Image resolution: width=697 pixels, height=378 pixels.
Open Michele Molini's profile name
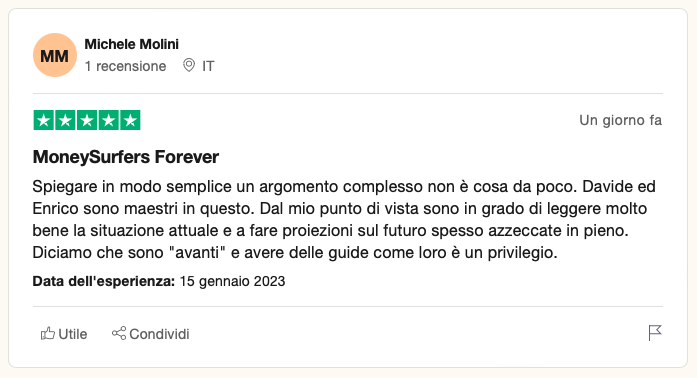pyautogui.click(x=132, y=44)
